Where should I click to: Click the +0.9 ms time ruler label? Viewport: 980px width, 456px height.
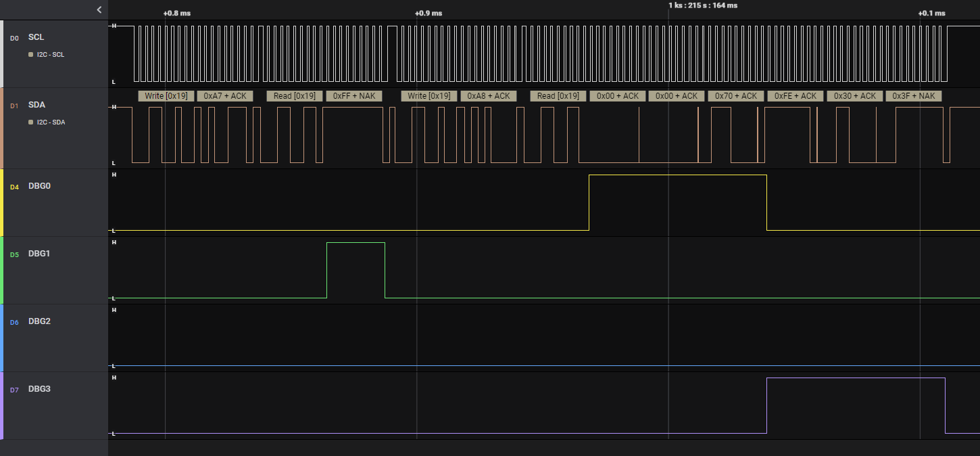coord(428,14)
